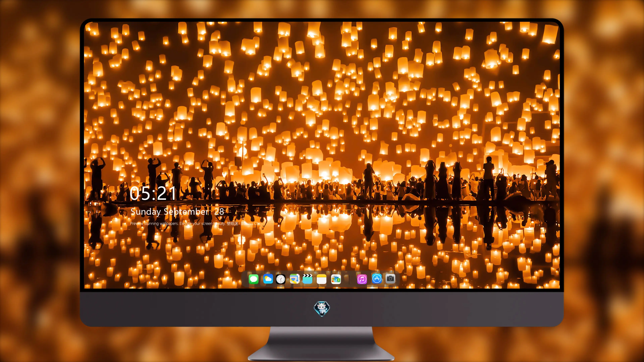
Task: Click the 'Preview stunning wallpapers' caption
Action: (x=195, y=223)
